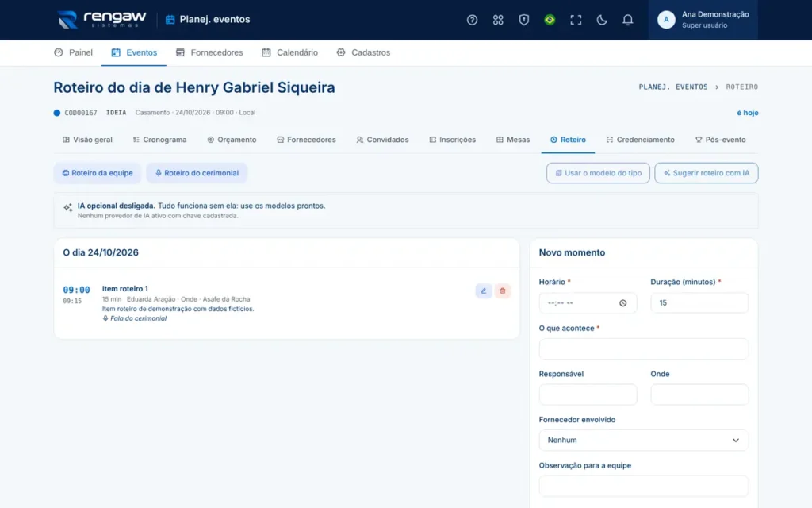Click the Responsável input field
Viewport: 812px width, 508px height.
pyautogui.click(x=588, y=394)
